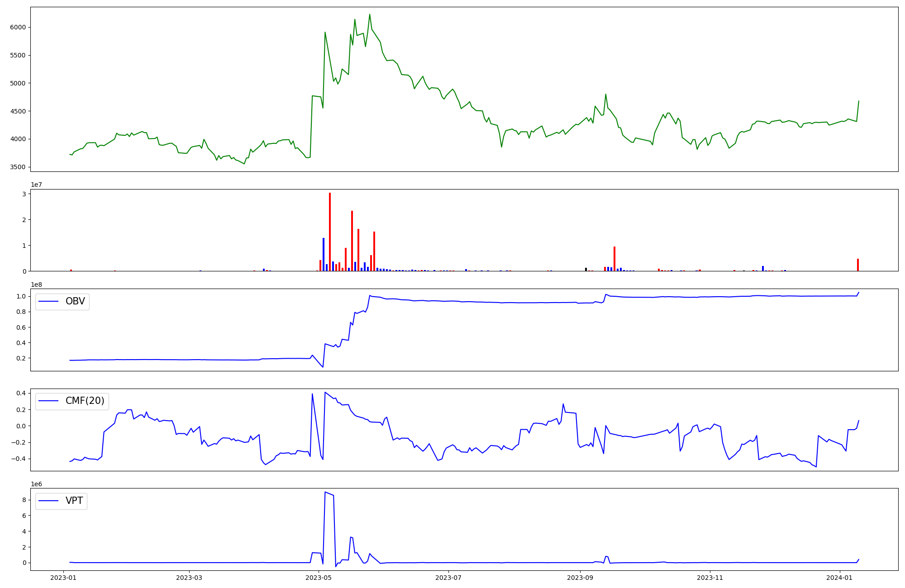The height and width of the screenshot is (588, 905).
Task: Select the 2023-07 x-axis date label
Action: click(x=448, y=578)
